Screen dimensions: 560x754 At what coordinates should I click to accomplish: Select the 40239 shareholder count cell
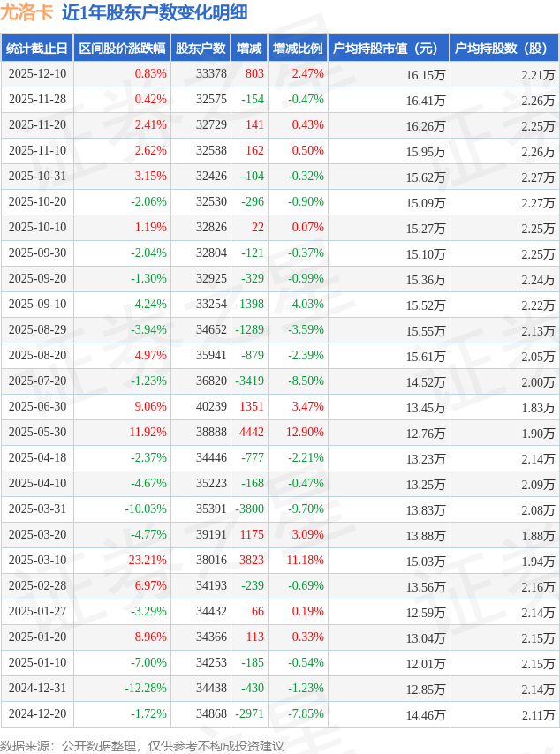point(211,407)
